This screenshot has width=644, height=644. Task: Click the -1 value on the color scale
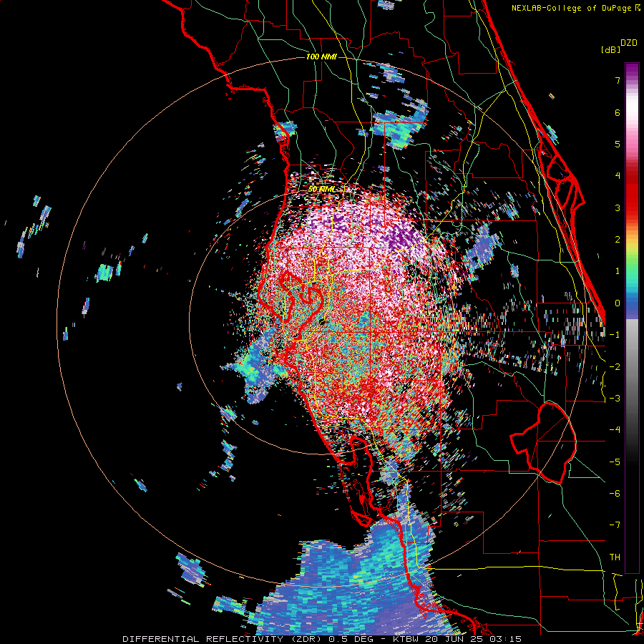[615, 335]
